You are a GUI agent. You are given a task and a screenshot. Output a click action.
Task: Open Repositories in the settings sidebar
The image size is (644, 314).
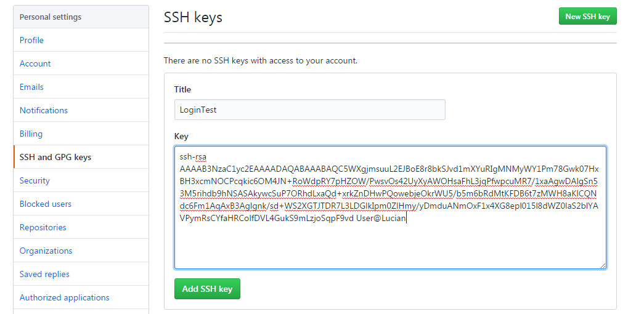[x=43, y=227]
